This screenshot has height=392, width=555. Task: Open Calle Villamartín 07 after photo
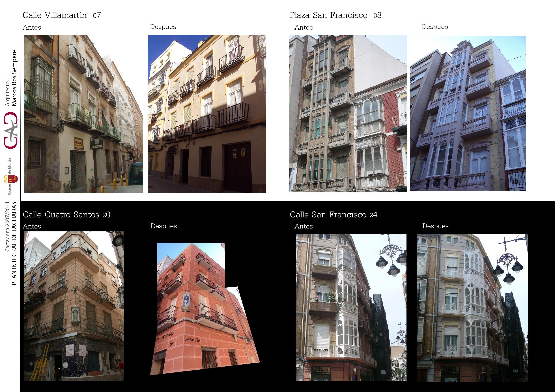207,114
